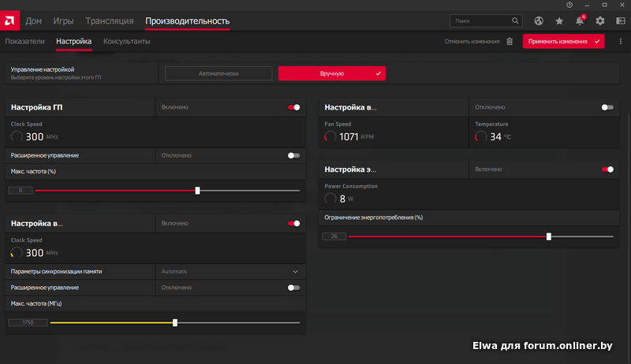631x364 pixels.
Task: Click the sidebar panel icon in the header
Action: point(619,20)
